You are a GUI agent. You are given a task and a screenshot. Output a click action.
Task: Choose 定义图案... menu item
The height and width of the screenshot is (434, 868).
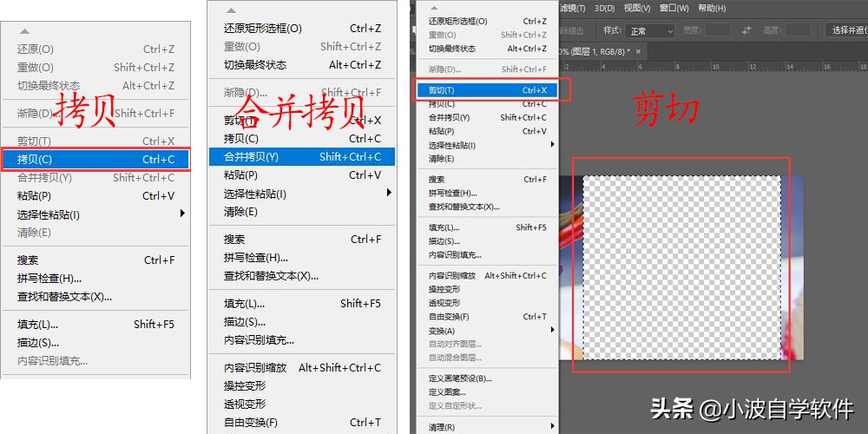click(487, 392)
